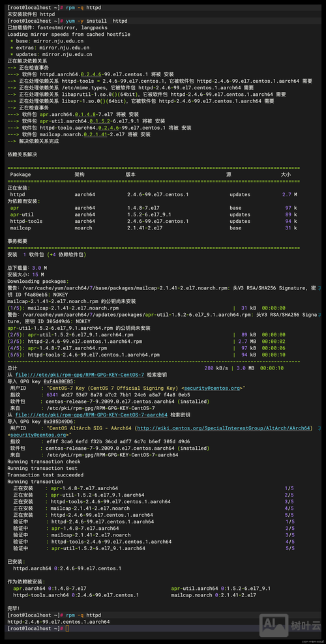The height and width of the screenshot is (644, 326).
Task: Select the text '未安装软件包 httpd'
Action: pyautogui.click(x=31, y=14)
